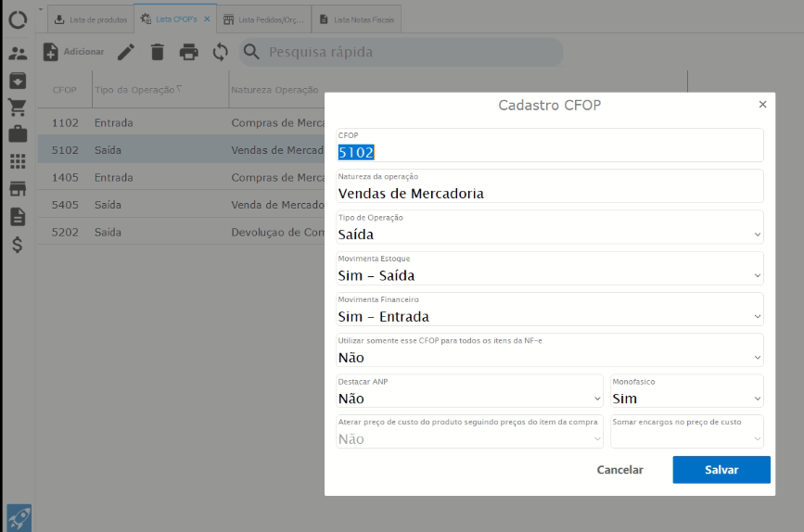Click the trash delete icon
Screen dimensions: 804x532
point(158,52)
